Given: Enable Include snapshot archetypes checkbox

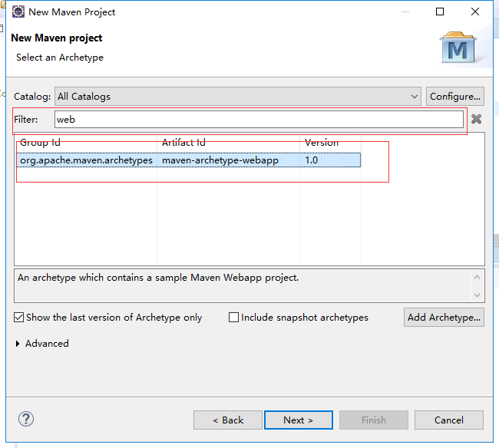Looking at the screenshot, I should click(x=233, y=318).
